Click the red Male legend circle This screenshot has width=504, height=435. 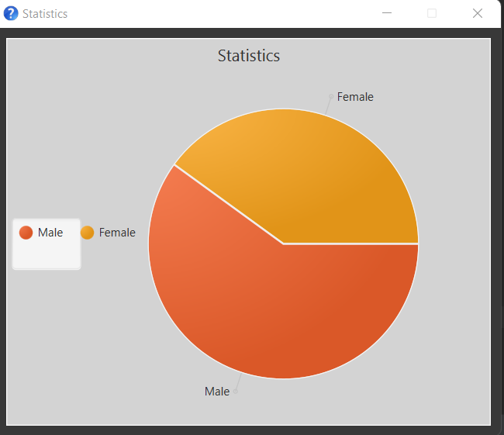coord(26,233)
